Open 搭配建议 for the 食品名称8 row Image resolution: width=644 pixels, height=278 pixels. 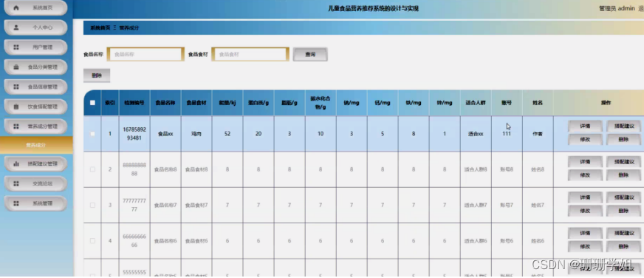coord(623,162)
